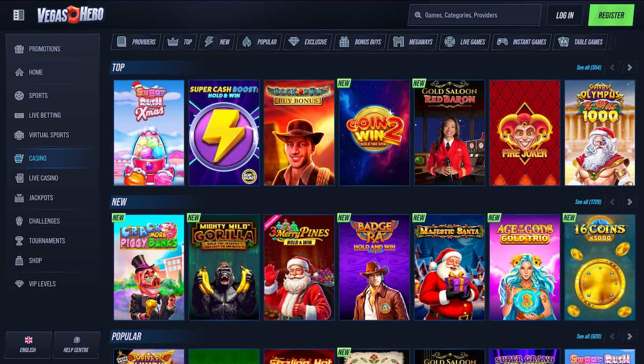Screen dimensions: 644x364
Task: Open Coin Win 2 game thumbnail
Action: coord(374,133)
